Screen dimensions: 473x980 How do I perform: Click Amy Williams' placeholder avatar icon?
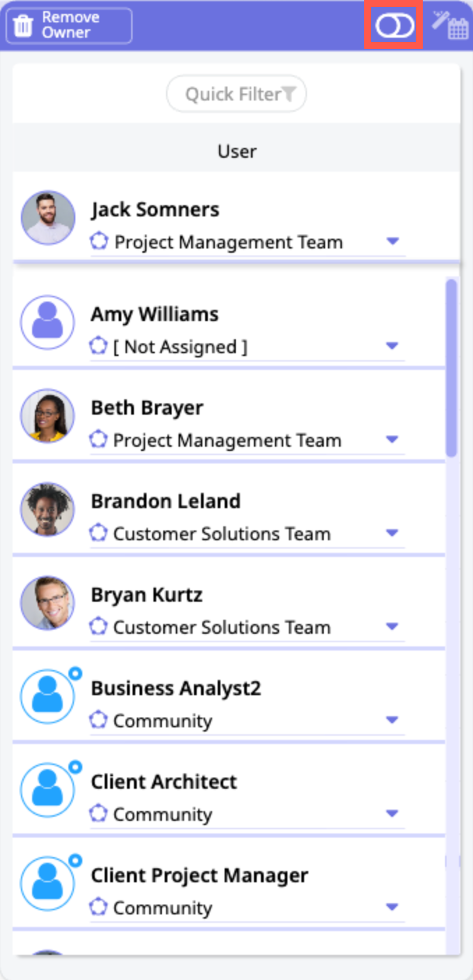pyautogui.click(x=47, y=322)
